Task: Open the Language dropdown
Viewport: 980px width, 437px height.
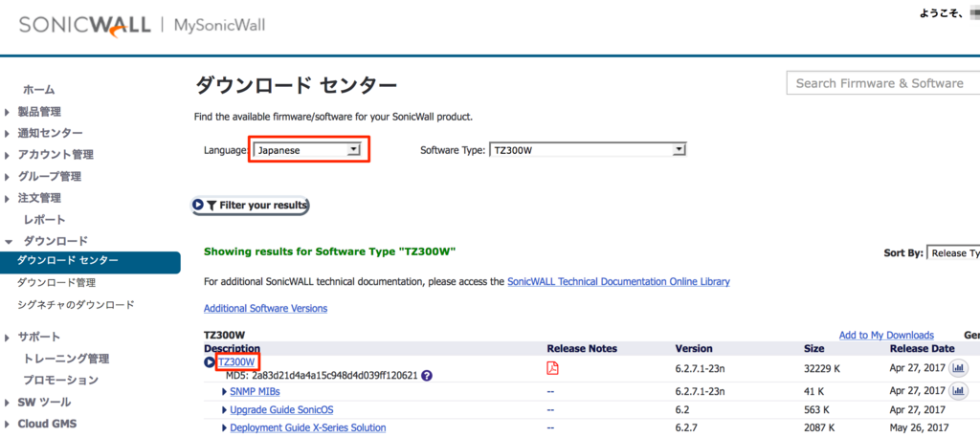Action: click(x=308, y=150)
